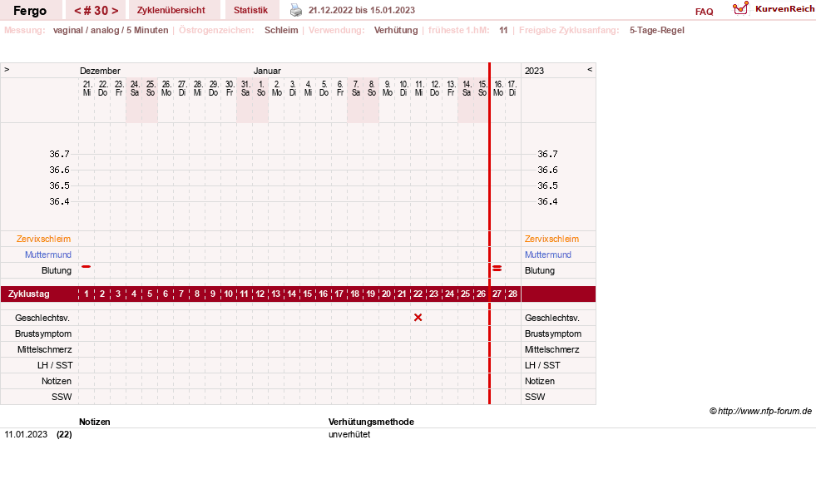Viewport: 816px width, 504px height.
Task: Click the left '>' arrow in chart header
Action: [7, 69]
